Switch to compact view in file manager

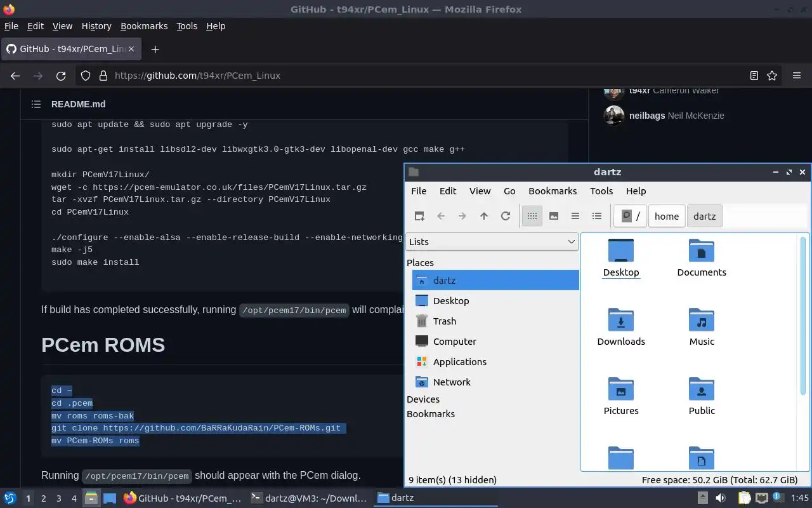tap(575, 216)
